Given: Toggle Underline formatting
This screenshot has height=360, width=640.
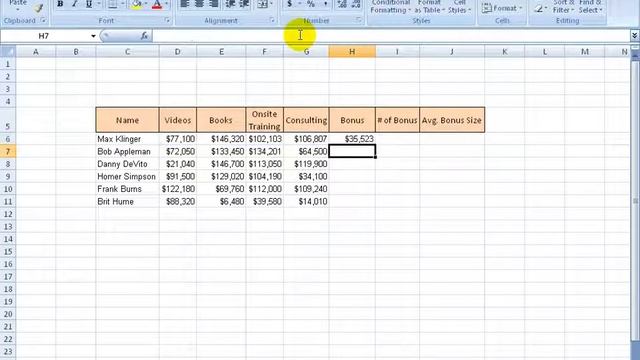Looking at the screenshot, I should (89, 4).
